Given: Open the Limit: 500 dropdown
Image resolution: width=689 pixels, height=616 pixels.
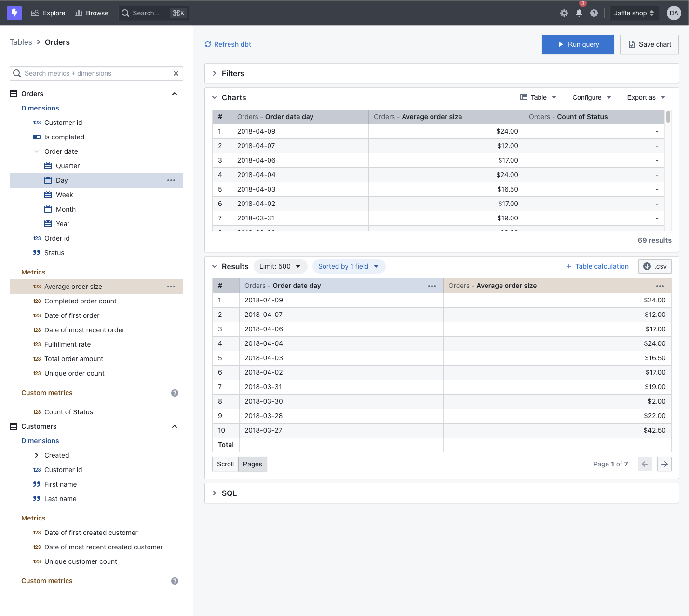Looking at the screenshot, I should tap(280, 266).
